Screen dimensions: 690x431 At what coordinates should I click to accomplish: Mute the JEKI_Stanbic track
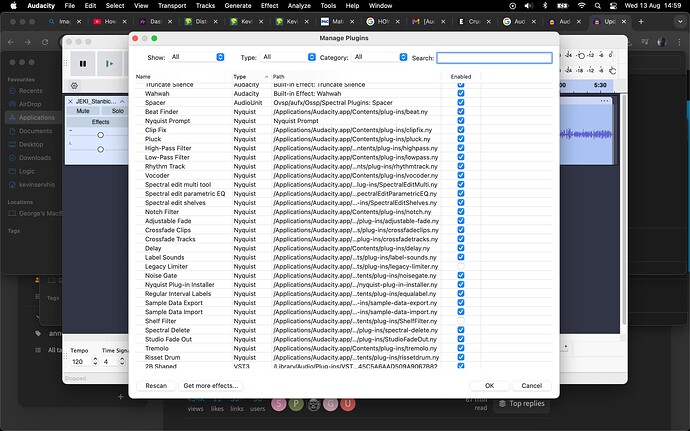point(83,111)
